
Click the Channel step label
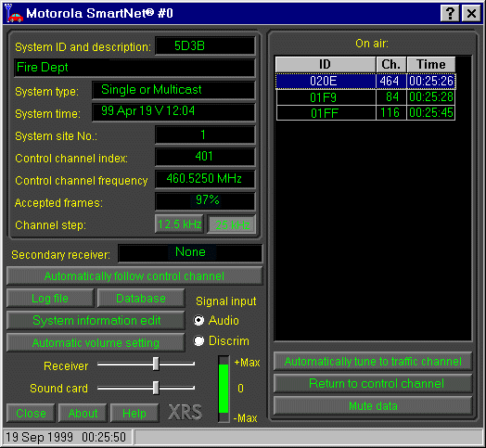point(50,225)
